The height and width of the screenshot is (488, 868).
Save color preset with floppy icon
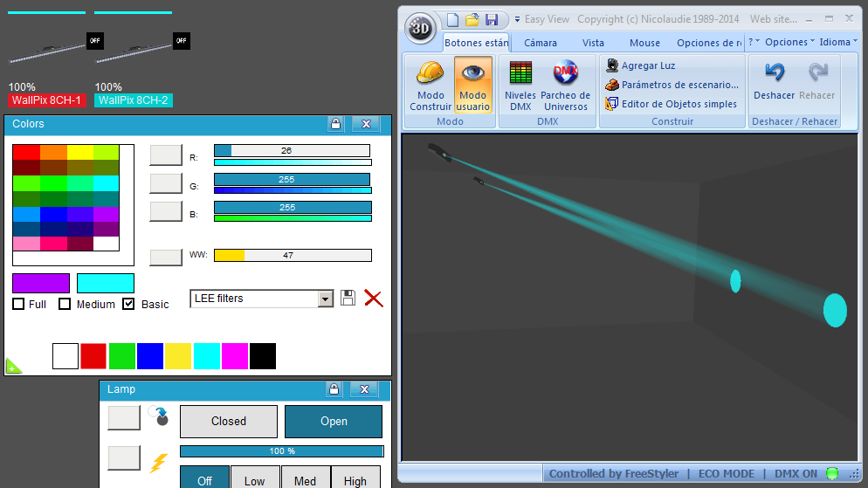click(x=348, y=298)
